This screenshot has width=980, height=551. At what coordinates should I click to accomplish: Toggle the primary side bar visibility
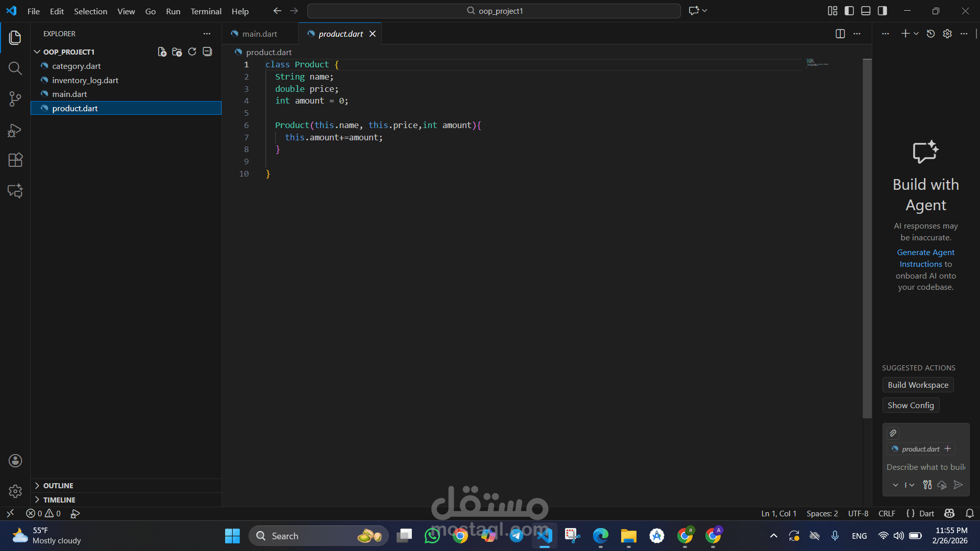(x=849, y=11)
